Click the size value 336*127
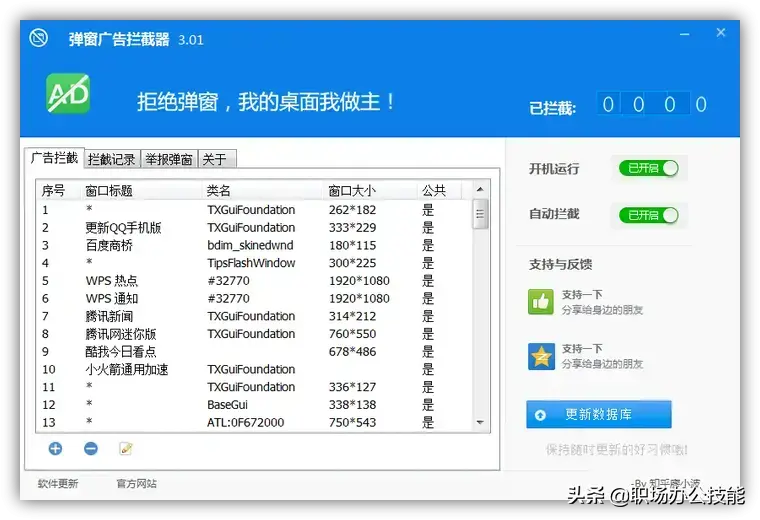The image size is (760, 520). click(x=352, y=387)
